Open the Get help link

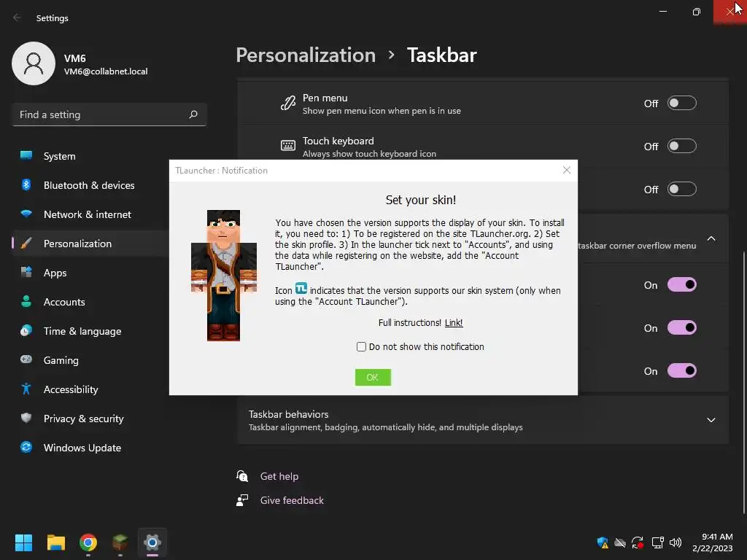pos(279,476)
